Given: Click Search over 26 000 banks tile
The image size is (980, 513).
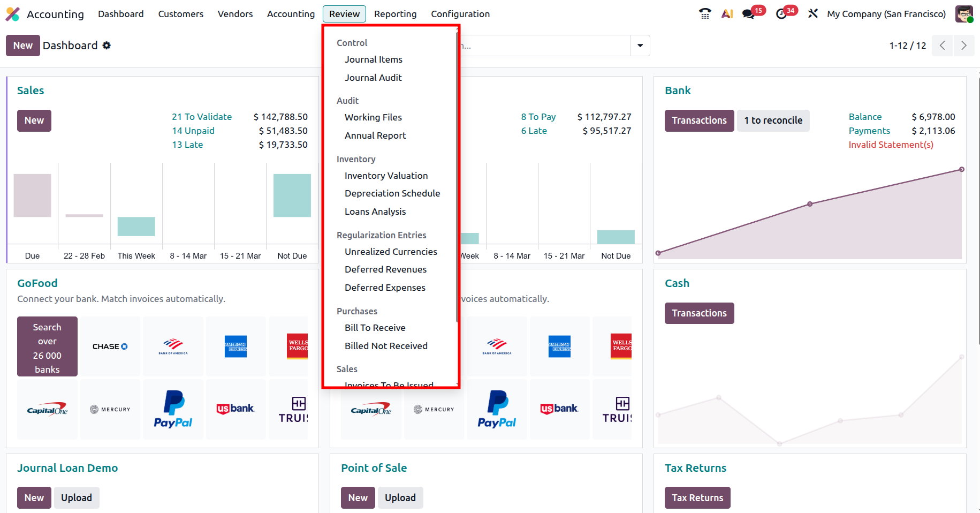Looking at the screenshot, I should pyautogui.click(x=47, y=346).
